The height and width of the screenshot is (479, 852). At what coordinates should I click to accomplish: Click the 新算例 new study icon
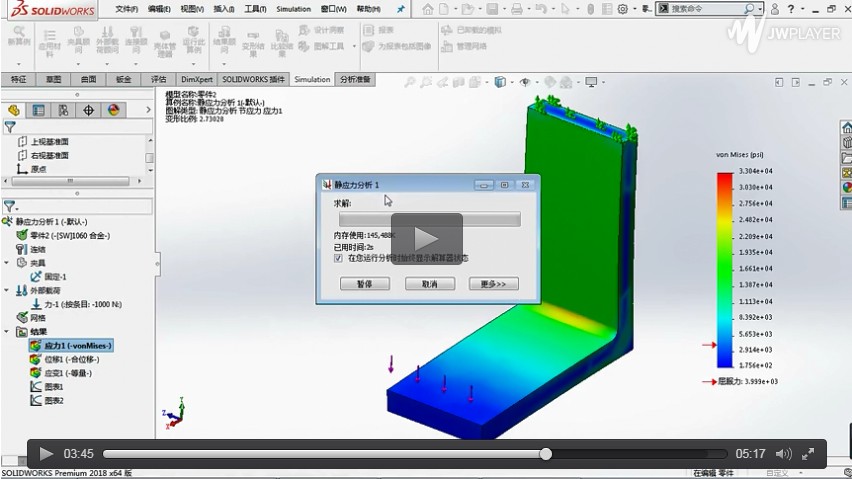18,36
